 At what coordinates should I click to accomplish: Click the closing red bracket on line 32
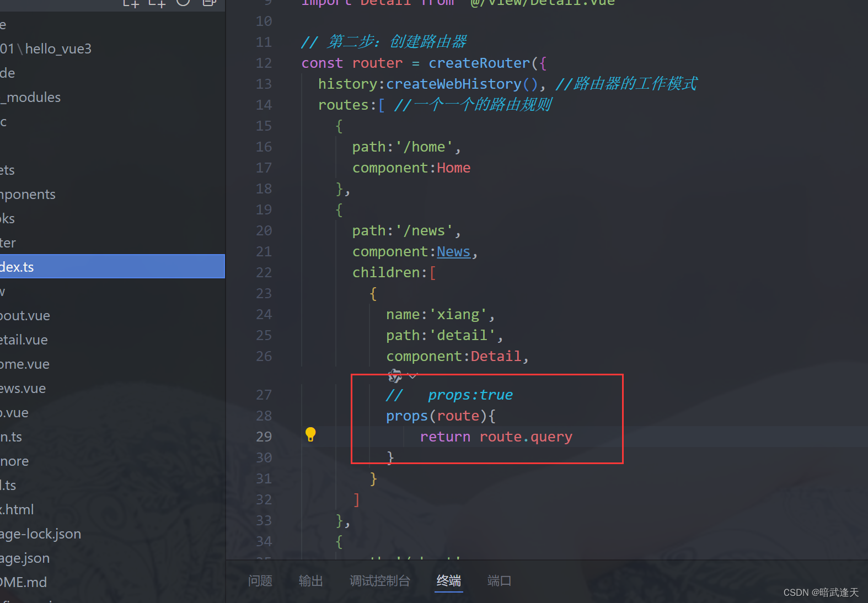pyautogui.click(x=356, y=500)
